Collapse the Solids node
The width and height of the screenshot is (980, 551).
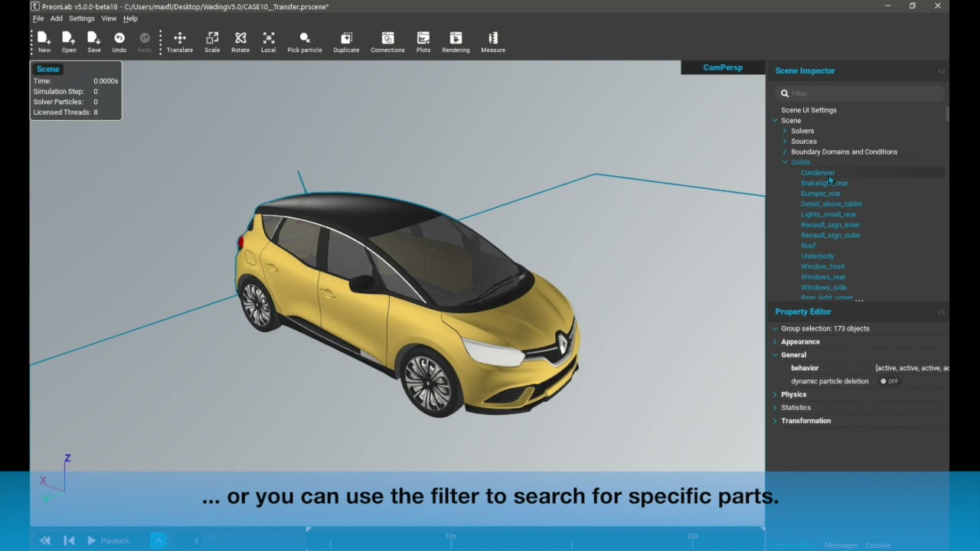click(x=785, y=162)
